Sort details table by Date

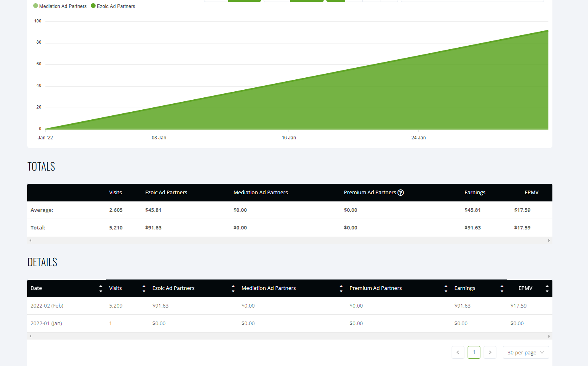click(100, 288)
